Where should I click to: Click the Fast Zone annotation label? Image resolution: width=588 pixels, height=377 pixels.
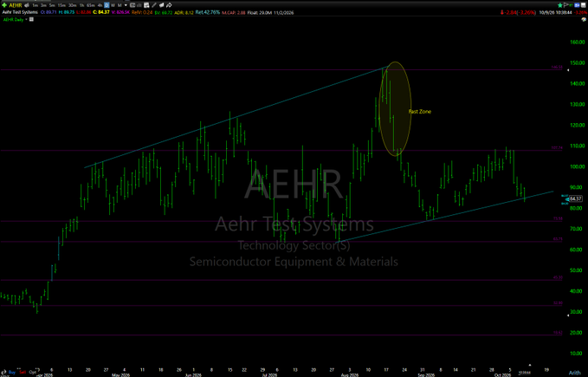click(420, 112)
